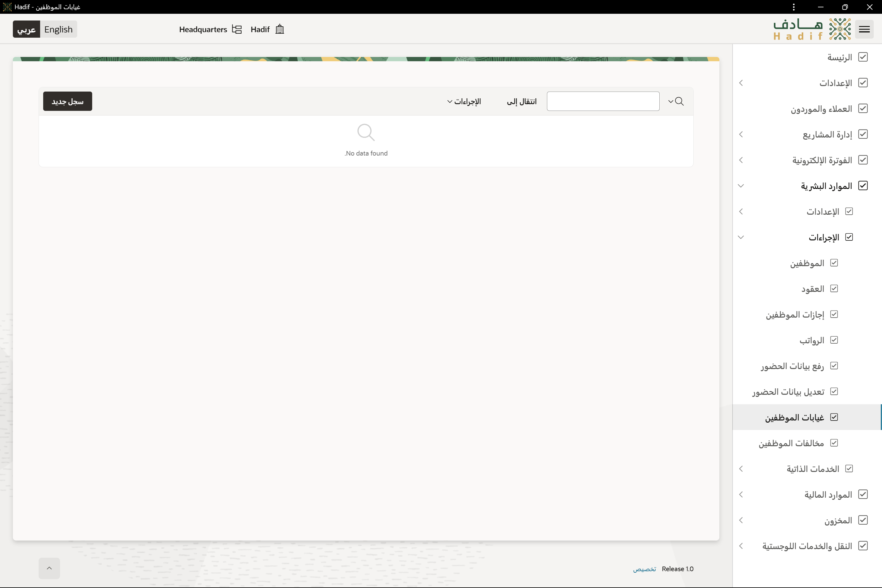882x588 pixels.
Task: Expand the الفوترة الإلكترونية chevron
Action: click(x=741, y=160)
